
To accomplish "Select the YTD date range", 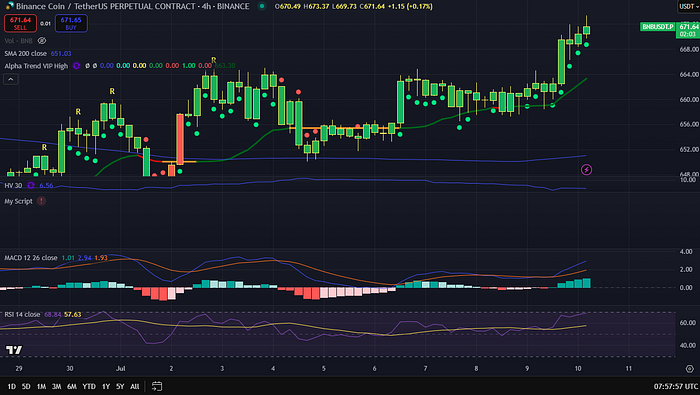I will point(89,387).
